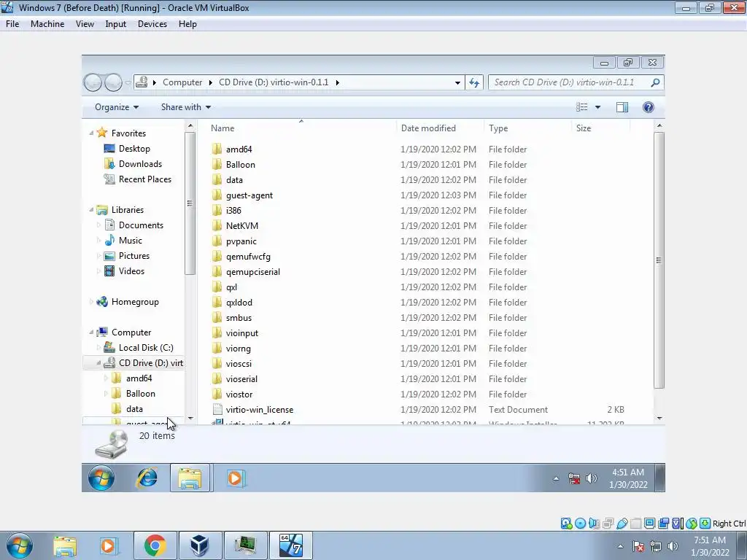This screenshot has width=747, height=560.
Task: Click VirtualBox display status icon
Action: pos(649,524)
